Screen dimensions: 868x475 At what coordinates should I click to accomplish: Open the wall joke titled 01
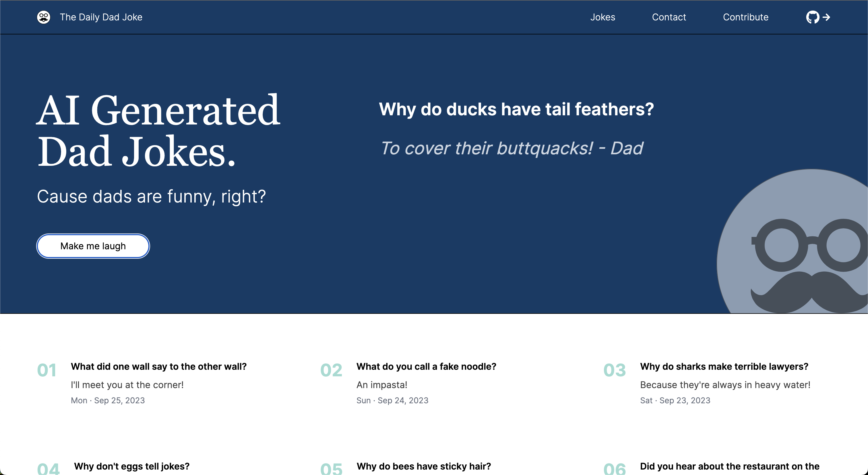coord(158,366)
